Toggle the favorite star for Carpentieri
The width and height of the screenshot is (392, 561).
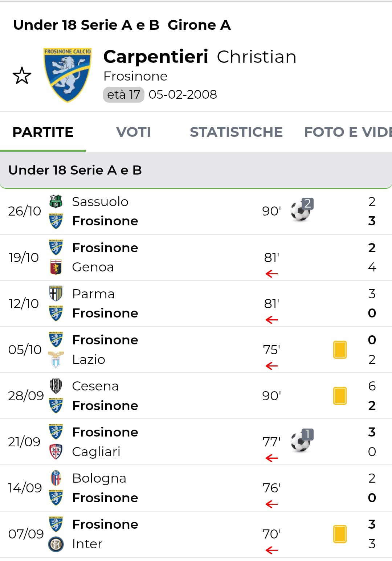click(22, 75)
